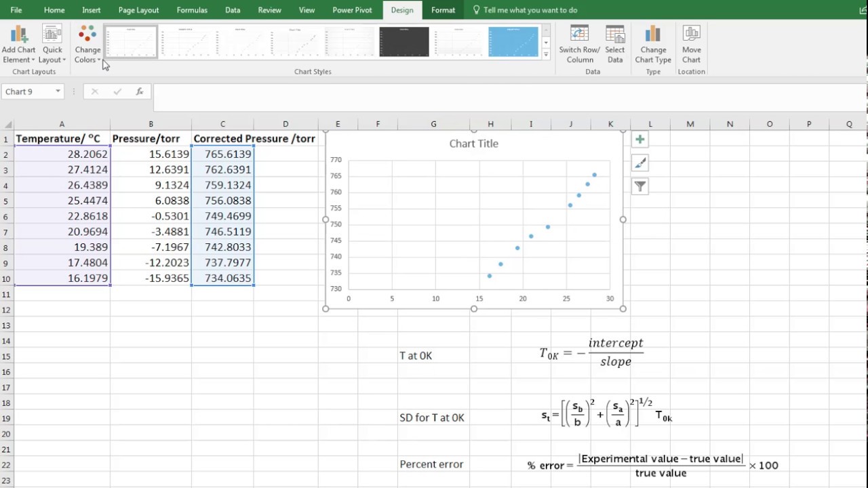Screen dimensions: 868x488
Task: Open the Power Pivot tab
Action: point(352,10)
